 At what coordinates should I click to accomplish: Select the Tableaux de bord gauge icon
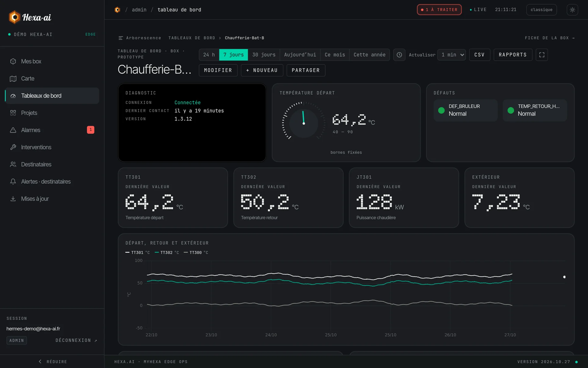13,96
